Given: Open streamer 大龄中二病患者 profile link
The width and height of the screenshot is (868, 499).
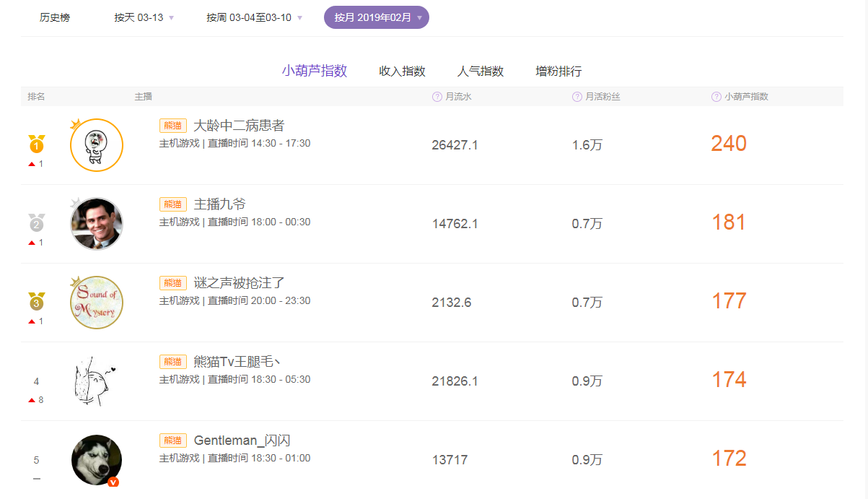Looking at the screenshot, I should point(237,124).
